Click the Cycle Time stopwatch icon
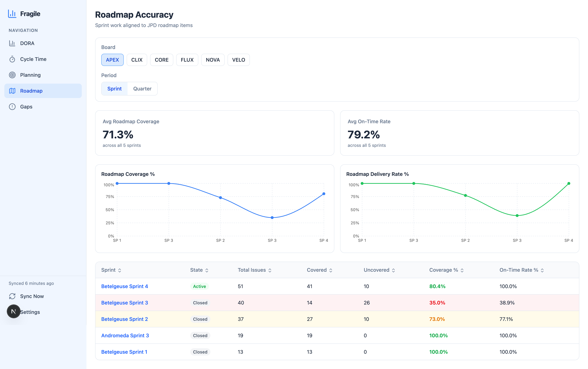The width and height of the screenshot is (588, 369). point(12,59)
